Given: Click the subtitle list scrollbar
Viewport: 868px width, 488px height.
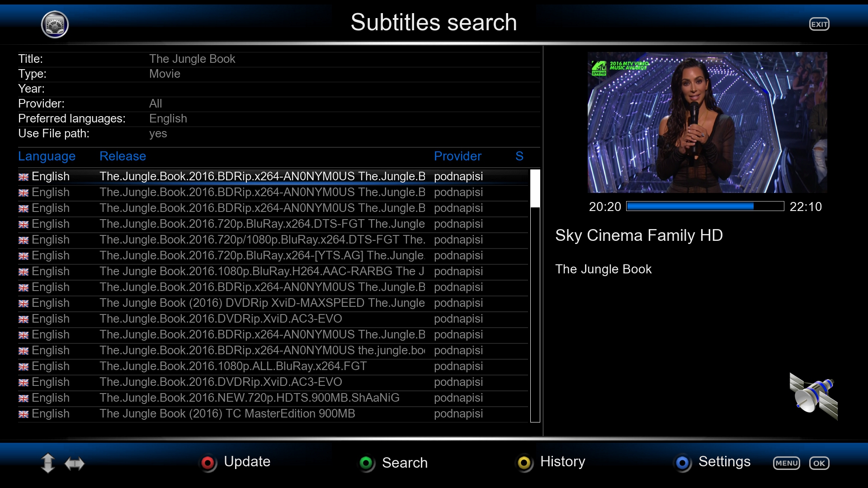Looking at the screenshot, I should (x=535, y=296).
